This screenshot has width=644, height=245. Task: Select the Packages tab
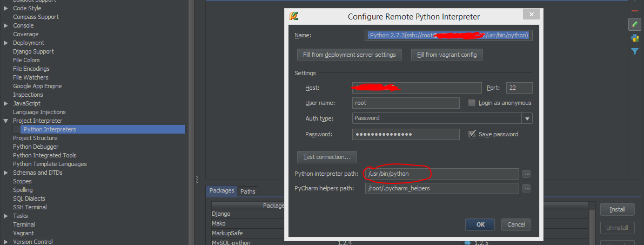(222, 190)
